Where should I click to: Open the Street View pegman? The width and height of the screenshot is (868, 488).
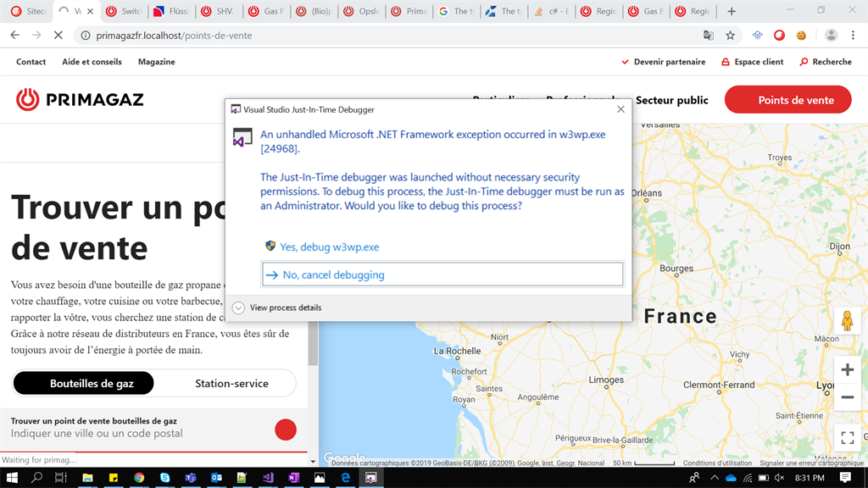click(x=847, y=321)
